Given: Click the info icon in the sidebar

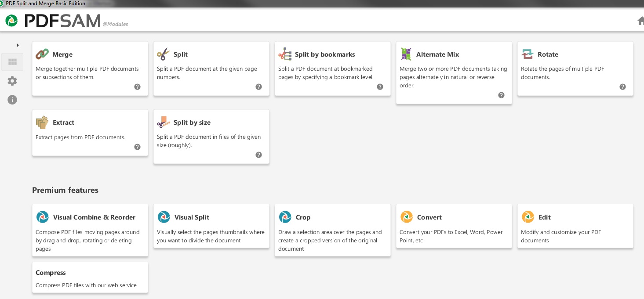Looking at the screenshot, I should 12,100.
